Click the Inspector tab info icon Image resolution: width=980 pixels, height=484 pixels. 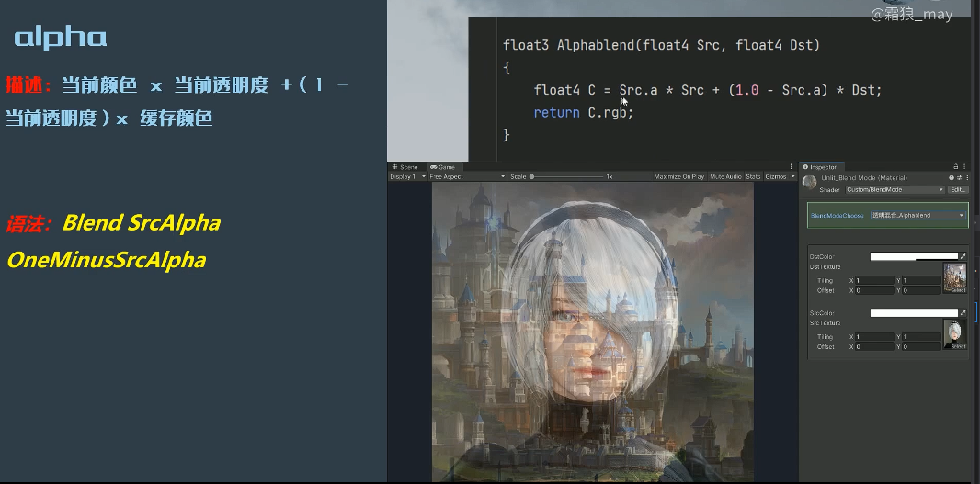pyautogui.click(x=805, y=167)
